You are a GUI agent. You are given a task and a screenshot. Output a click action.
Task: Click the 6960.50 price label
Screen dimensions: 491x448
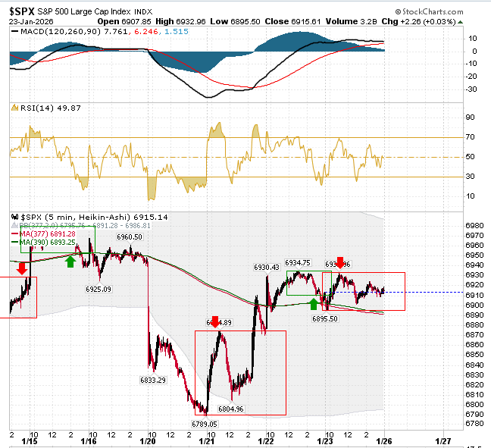130,237
